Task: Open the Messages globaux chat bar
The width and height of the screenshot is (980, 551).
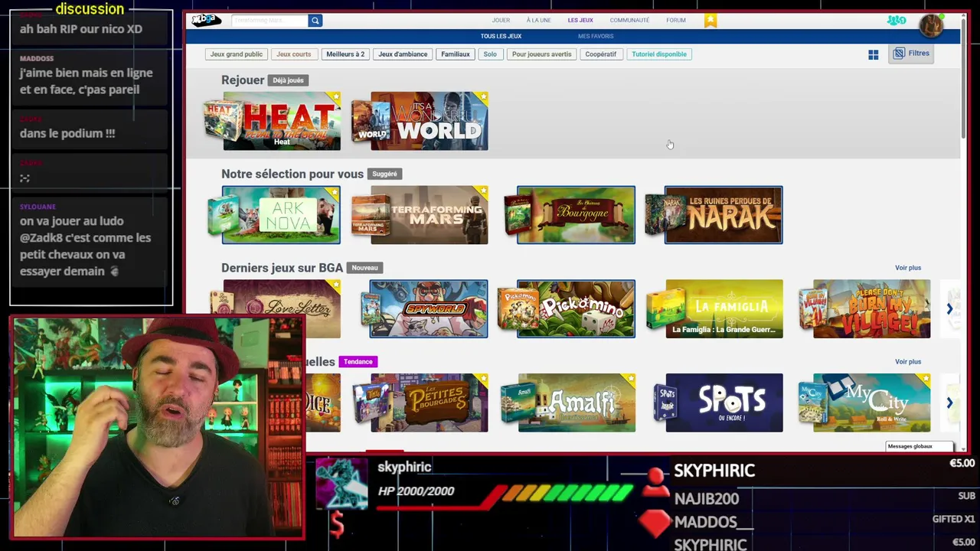Action: [x=920, y=446]
